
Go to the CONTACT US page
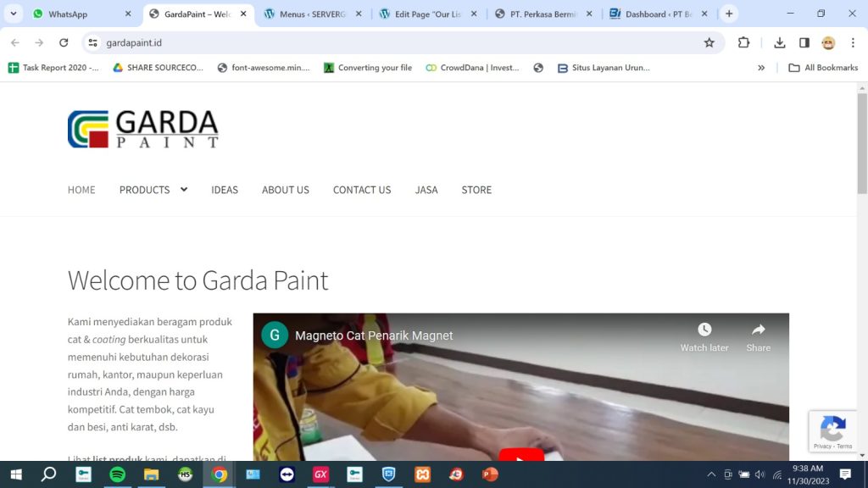[x=362, y=190]
